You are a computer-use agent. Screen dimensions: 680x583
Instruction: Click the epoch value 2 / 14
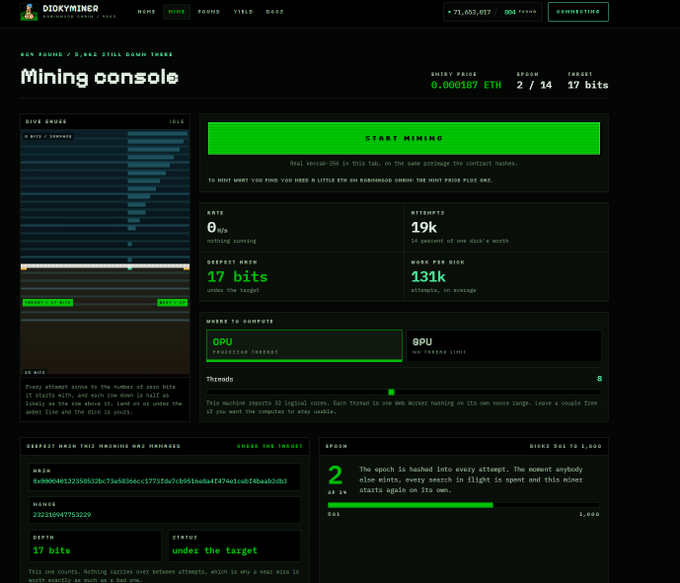point(534,85)
